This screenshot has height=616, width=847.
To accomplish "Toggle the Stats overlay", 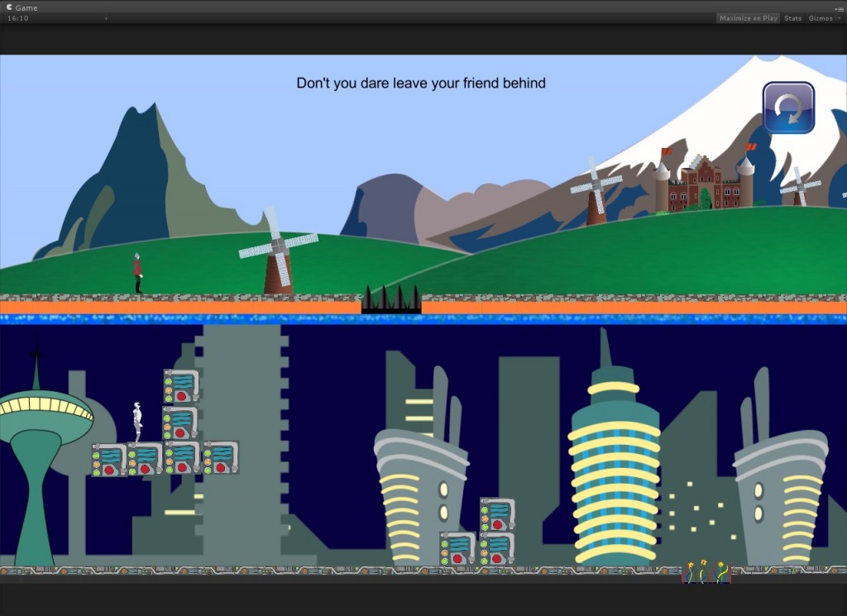I will 792,18.
